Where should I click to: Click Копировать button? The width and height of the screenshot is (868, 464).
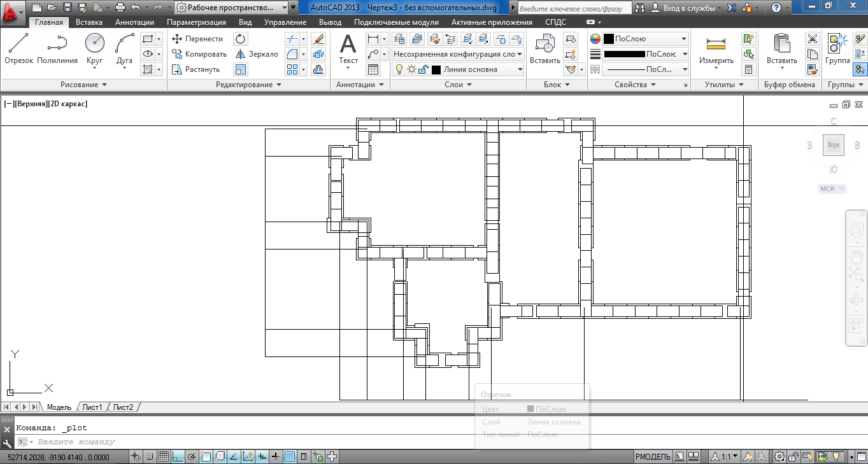click(x=199, y=54)
